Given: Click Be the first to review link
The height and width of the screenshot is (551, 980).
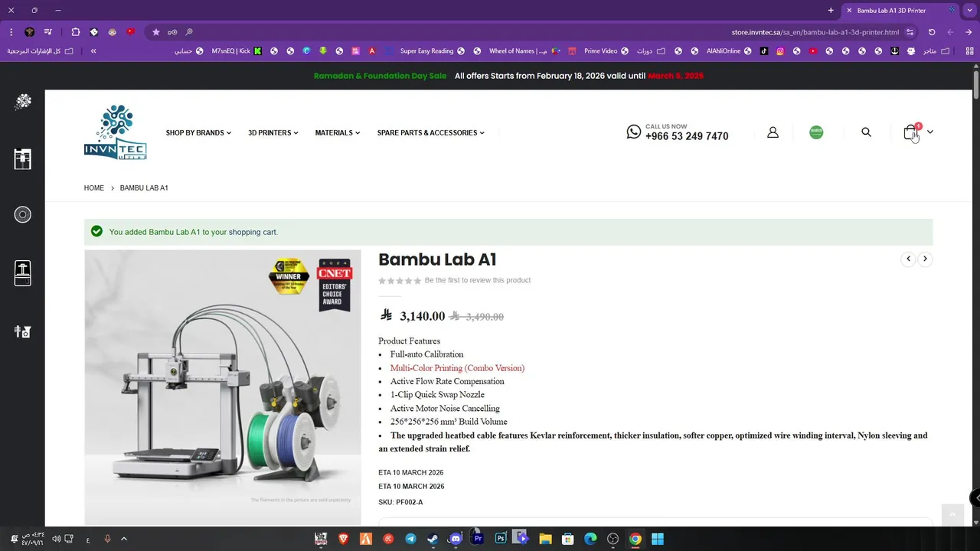Looking at the screenshot, I should tap(478, 280).
